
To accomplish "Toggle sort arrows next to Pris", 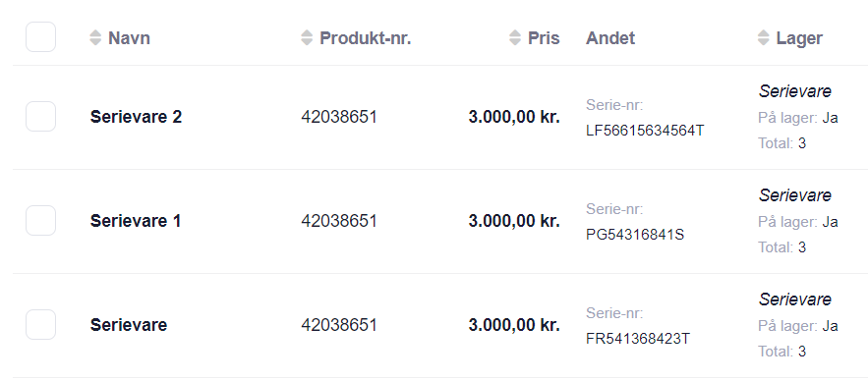I will click(515, 37).
